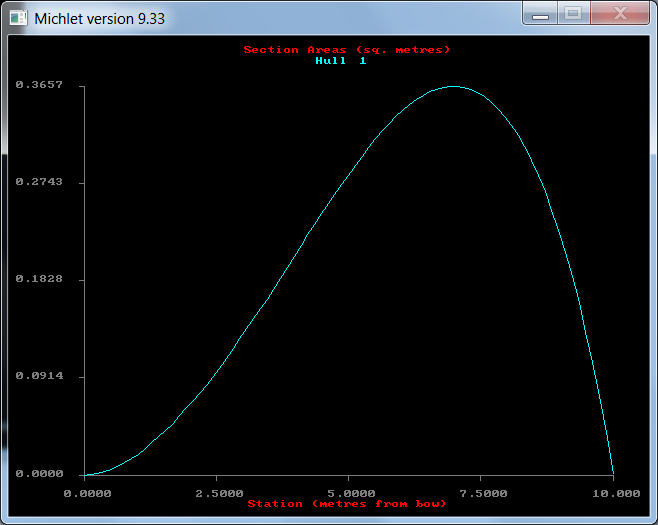Screen dimensions: 658x525
Task: Click the 0.2743 y-axis value
Action: click(x=39, y=182)
